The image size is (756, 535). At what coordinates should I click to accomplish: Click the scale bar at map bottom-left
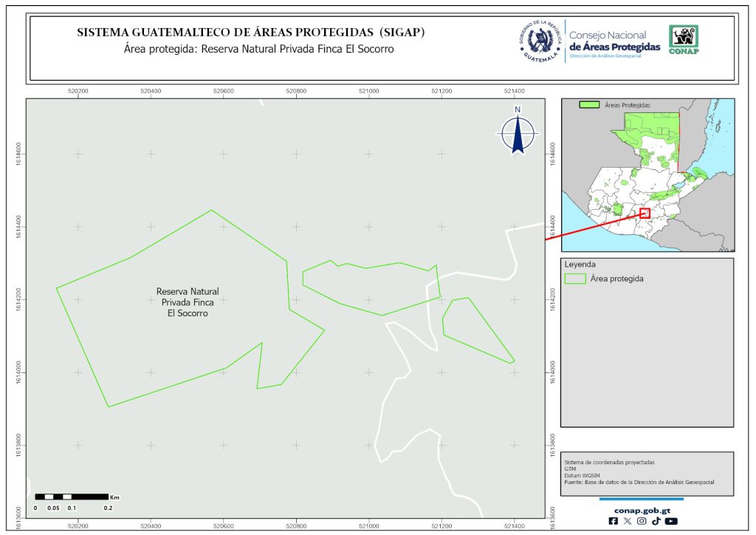pos(72,496)
